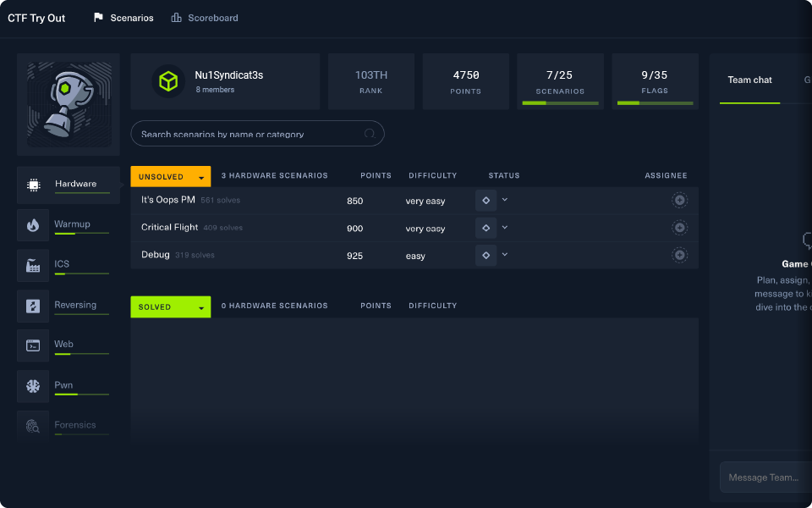Select the Pwn category
Screen dimensions: 812x508
pos(63,386)
